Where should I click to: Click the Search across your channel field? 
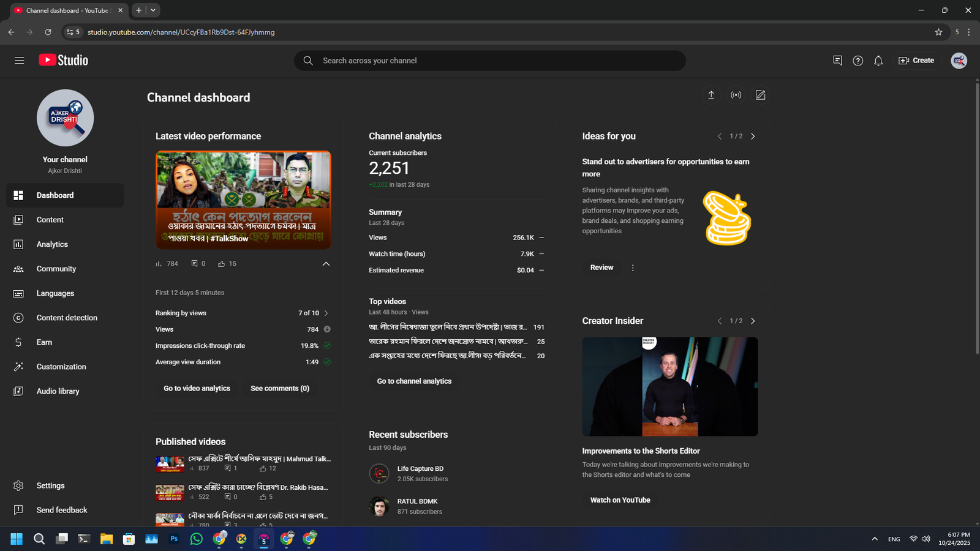tap(490, 61)
